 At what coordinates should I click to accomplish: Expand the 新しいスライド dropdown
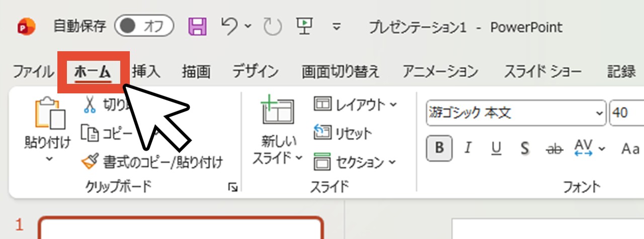299,158
